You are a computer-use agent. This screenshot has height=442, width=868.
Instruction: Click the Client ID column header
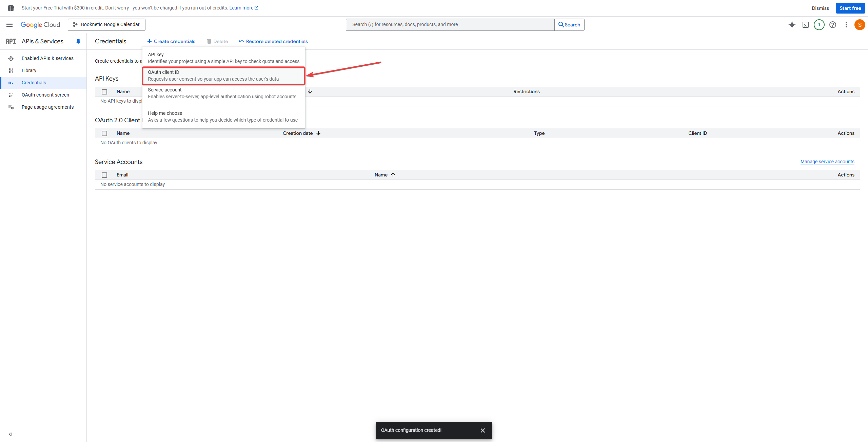tap(698, 133)
